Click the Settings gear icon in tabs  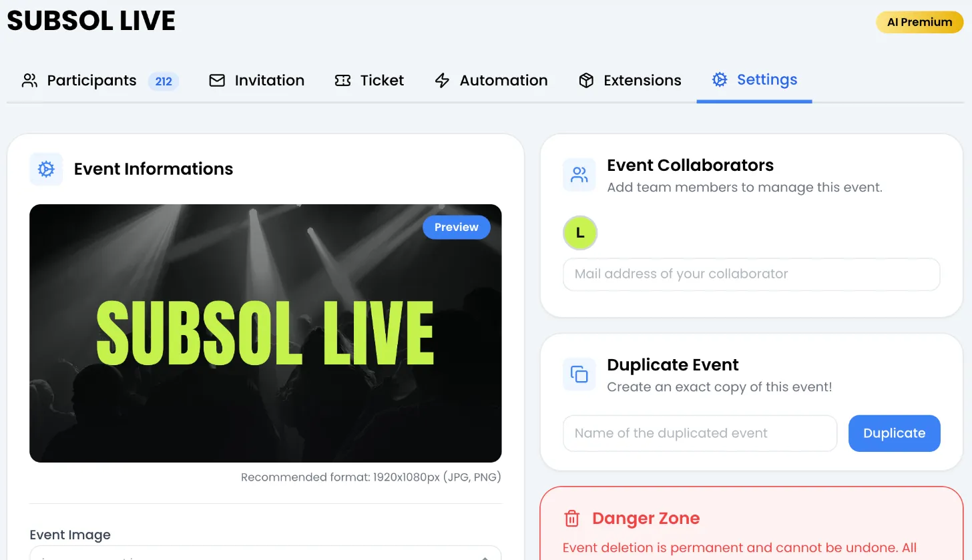tap(720, 80)
